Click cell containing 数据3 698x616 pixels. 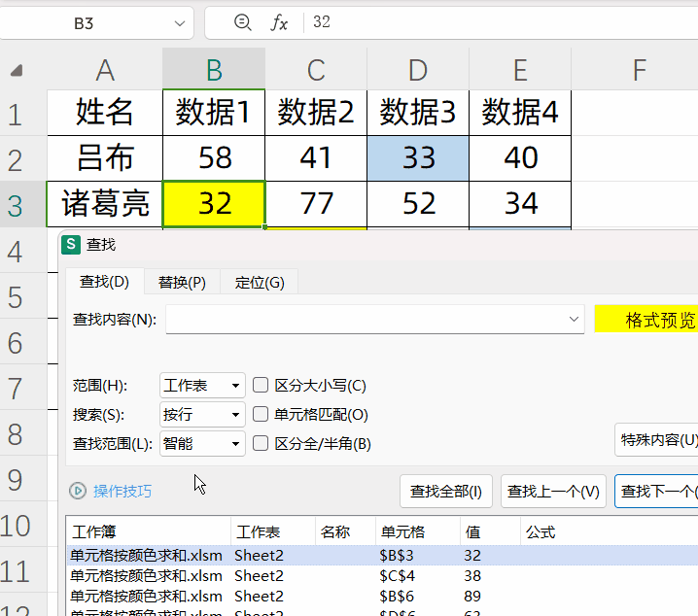click(418, 113)
